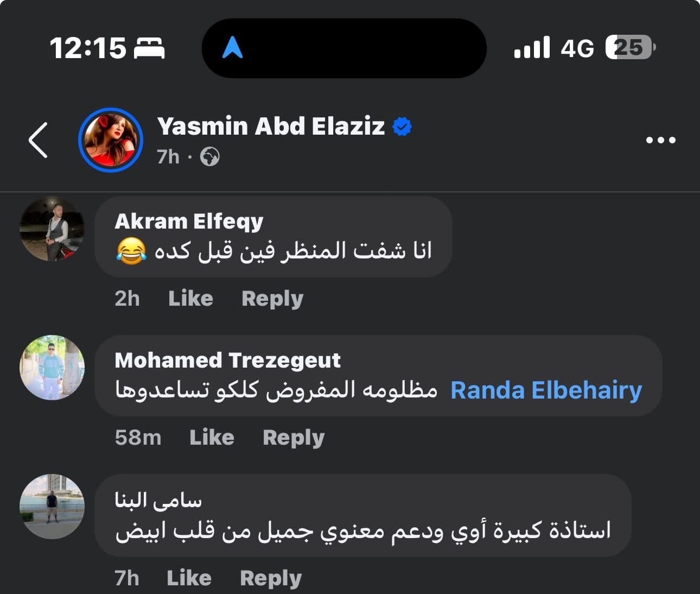The width and height of the screenshot is (700, 594).
Task: Tap the battery indicator in status bar
Action: pyautogui.click(x=631, y=48)
